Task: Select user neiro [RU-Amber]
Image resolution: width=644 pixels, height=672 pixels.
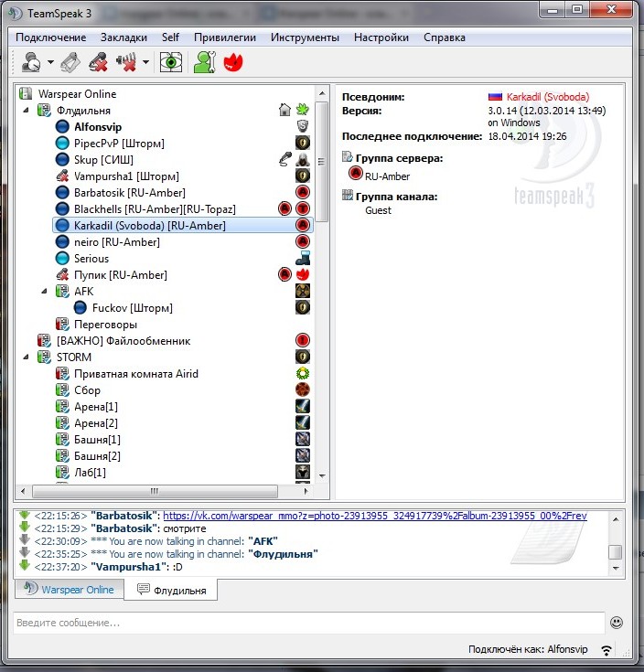Action: [116, 242]
